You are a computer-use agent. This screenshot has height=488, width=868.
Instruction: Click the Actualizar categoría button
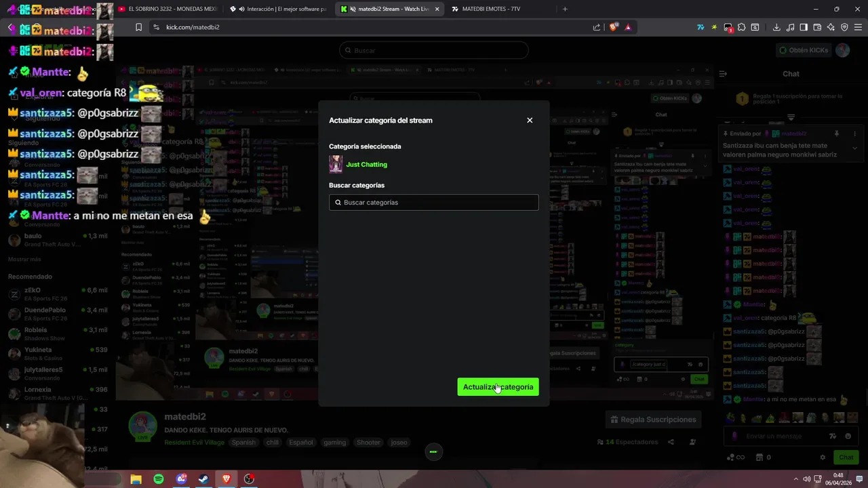[498, 387]
